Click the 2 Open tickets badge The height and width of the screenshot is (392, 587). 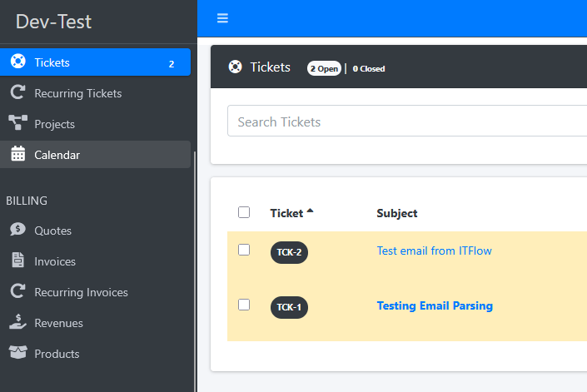pyautogui.click(x=324, y=68)
